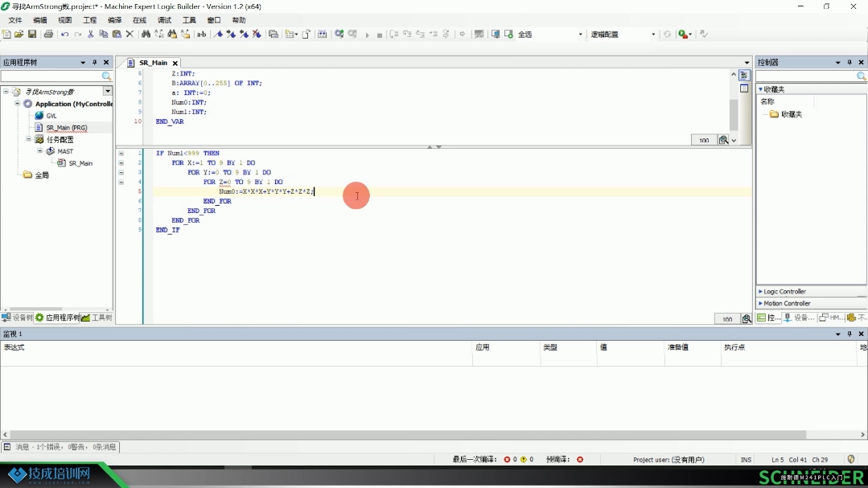The image size is (868, 488).
Task: Pin the 应用程序树 panel
Action: coord(95,63)
